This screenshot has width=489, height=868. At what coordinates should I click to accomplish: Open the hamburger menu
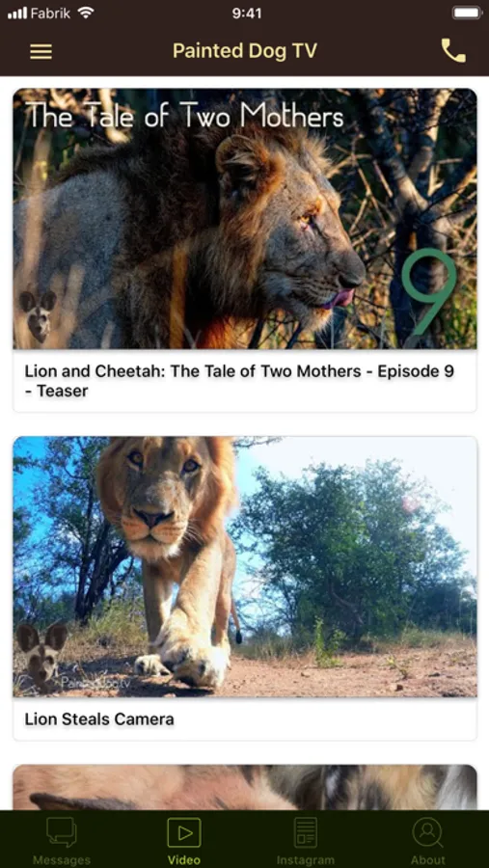(41, 51)
